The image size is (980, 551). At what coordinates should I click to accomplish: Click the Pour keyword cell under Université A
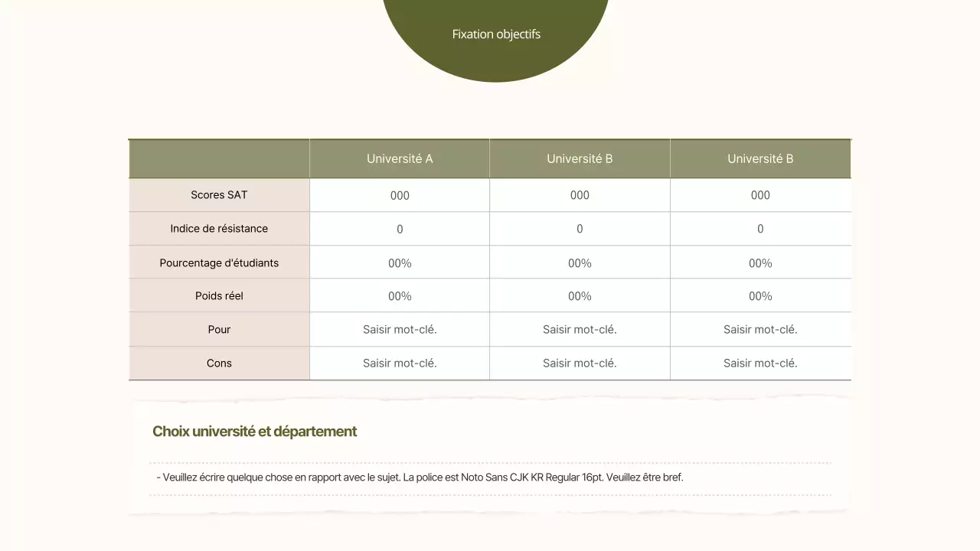(400, 330)
